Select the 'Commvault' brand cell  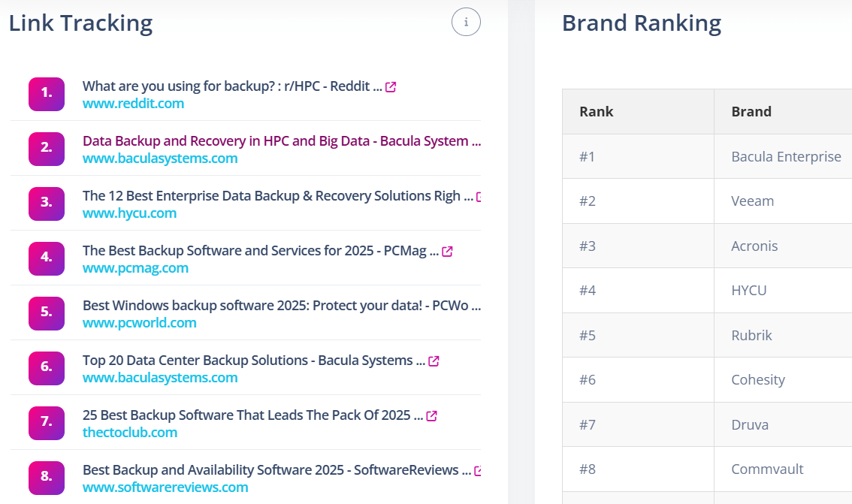(783, 469)
